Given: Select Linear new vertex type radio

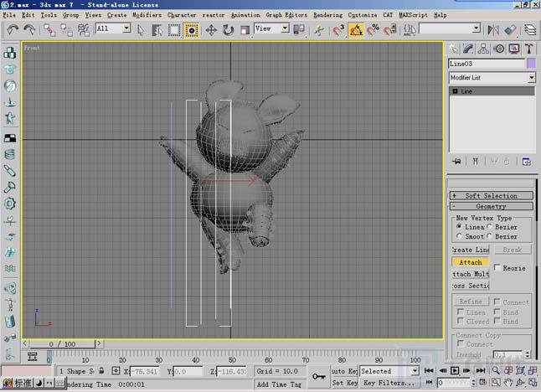Looking at the screenshot, I should coord(459,227).
